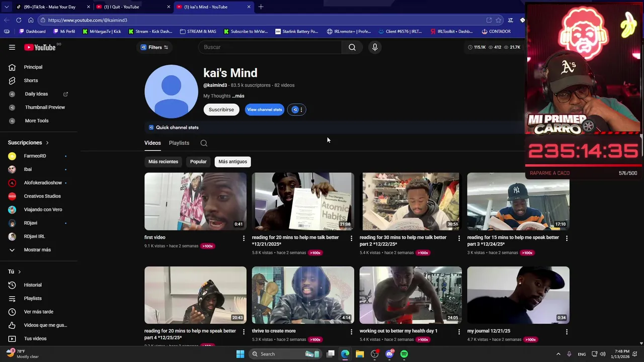Open options menu for reading part 2 video
Screen dimensions: 644x362
[x=459, y=238]
